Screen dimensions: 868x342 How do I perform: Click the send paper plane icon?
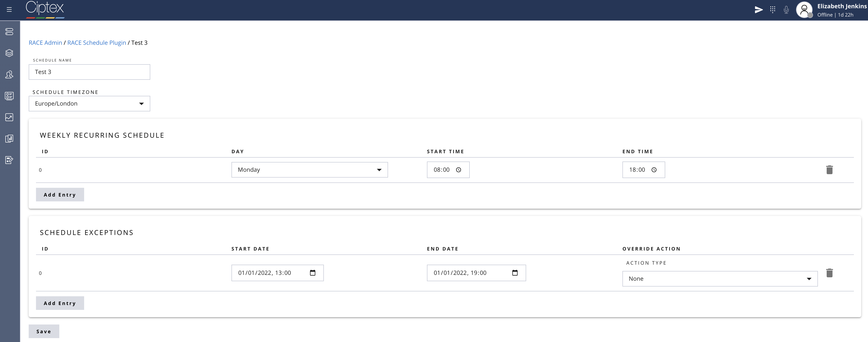[x=759, y=10]
